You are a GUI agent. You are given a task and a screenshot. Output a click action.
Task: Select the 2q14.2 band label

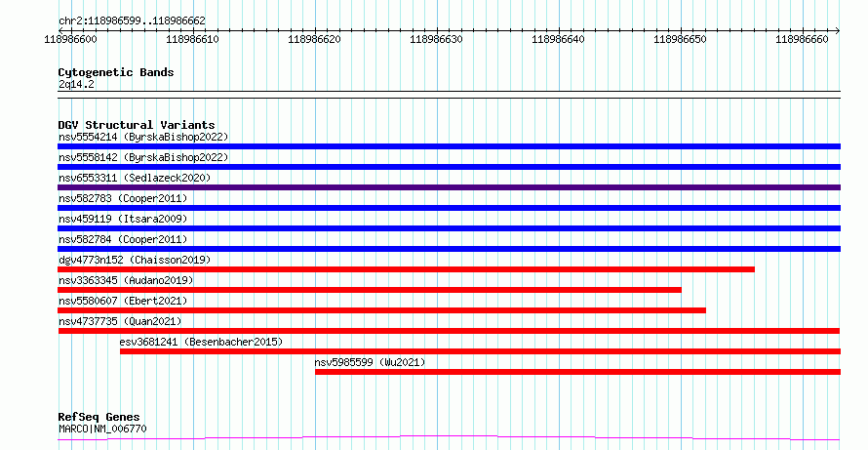pyautogui.click(x=76, y=84)
